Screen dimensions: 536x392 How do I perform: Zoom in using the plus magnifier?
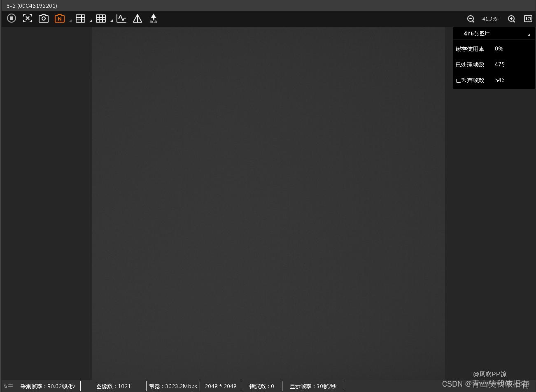[511, 19]
